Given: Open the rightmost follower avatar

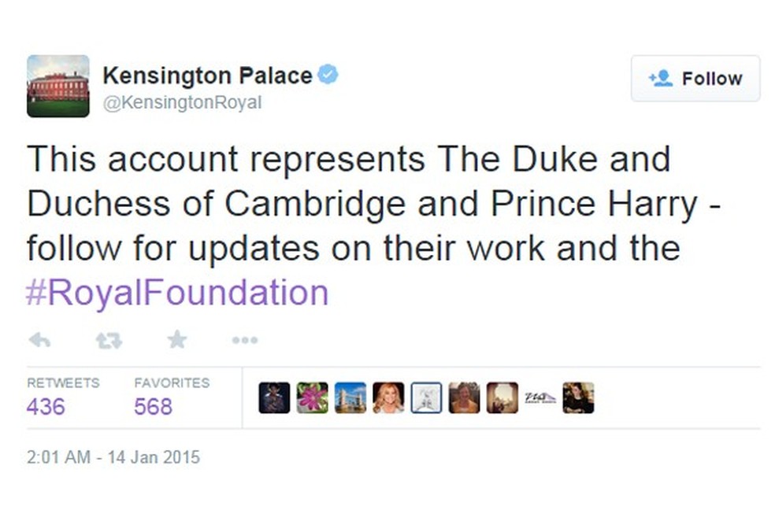Looking at the screenshot, I should click(x=577, y=397).
